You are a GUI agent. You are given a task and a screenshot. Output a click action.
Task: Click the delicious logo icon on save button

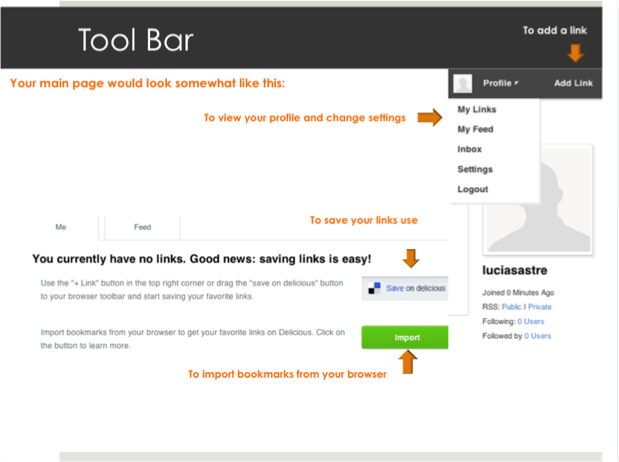click(x=374, y=288)
